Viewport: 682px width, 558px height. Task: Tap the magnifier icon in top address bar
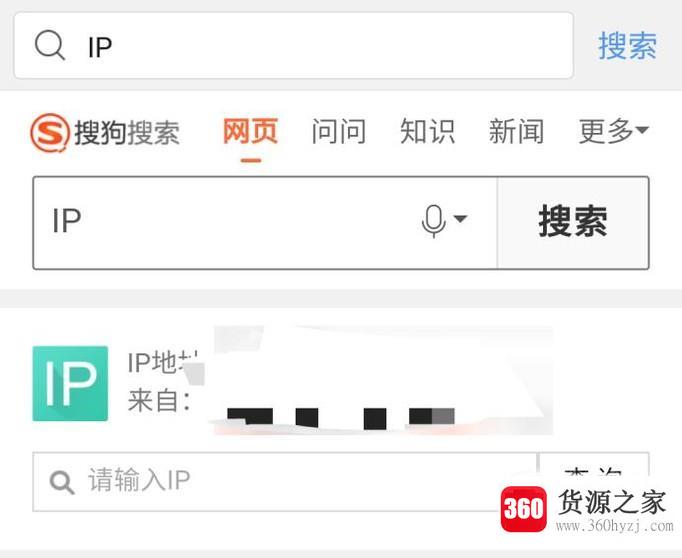50,45
